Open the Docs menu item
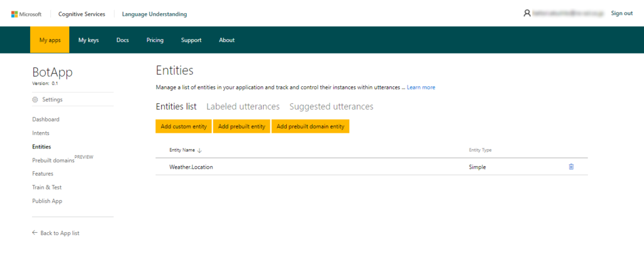This screenshot has width=644, height=278. point(123,40)
